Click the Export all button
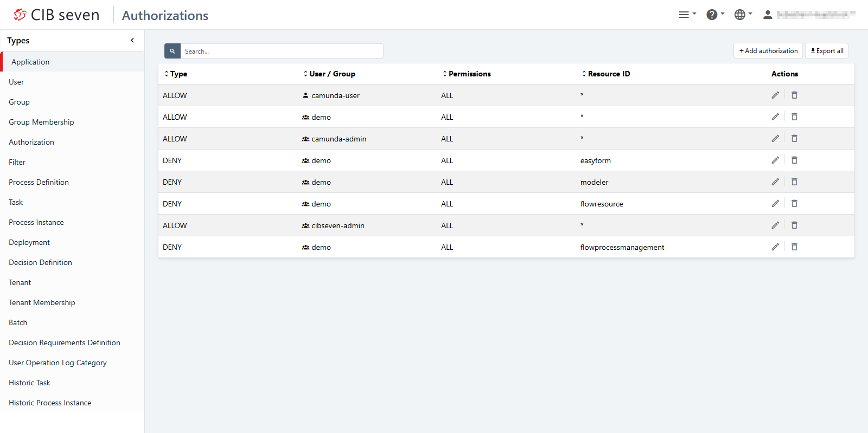The width and height of the screenshot is (868, 433). tap(827, 51)
